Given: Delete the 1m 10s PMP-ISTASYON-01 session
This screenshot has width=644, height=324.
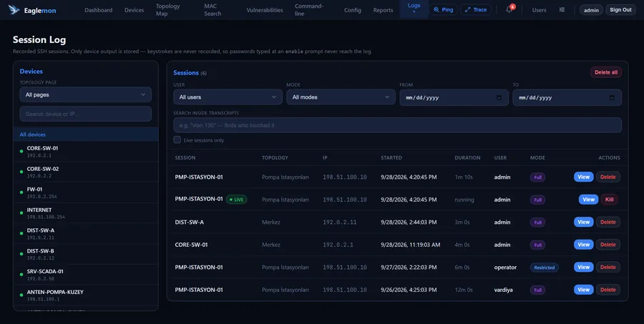Looking at the screenshot, I should (x=608, y=177).
